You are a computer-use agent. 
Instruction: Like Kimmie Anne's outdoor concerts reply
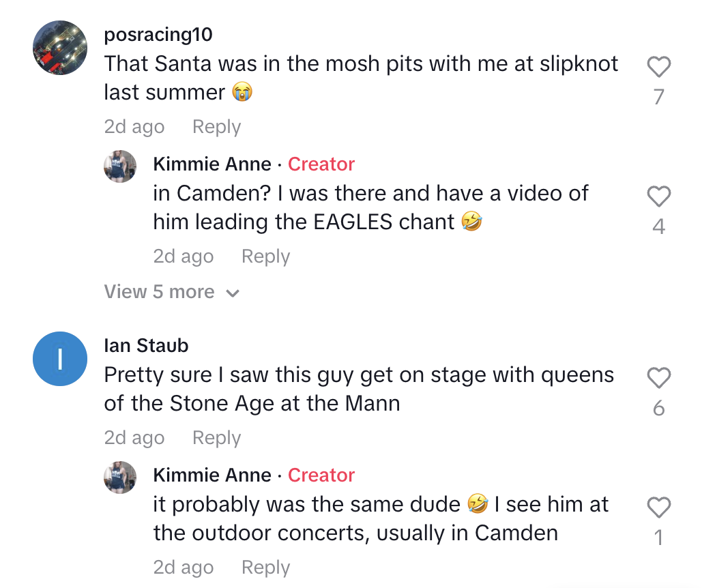pos(658,508)
